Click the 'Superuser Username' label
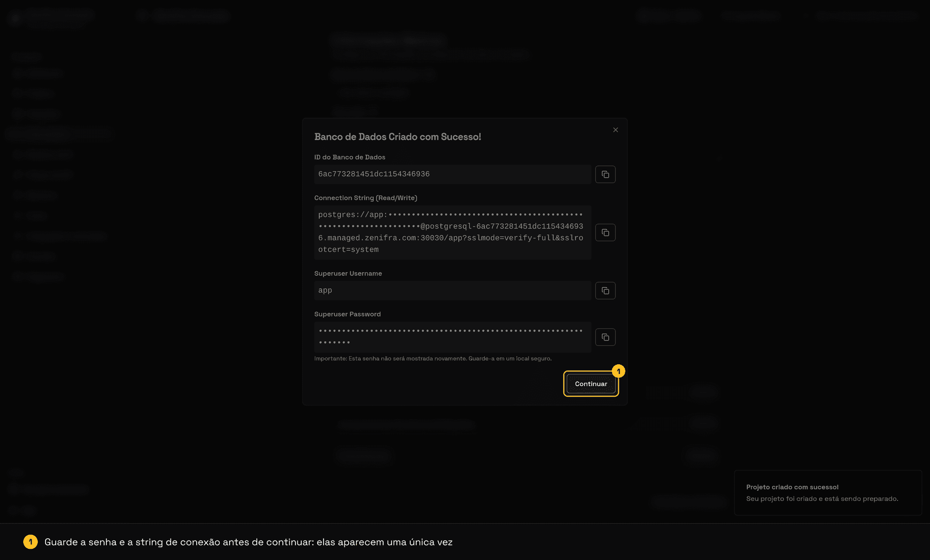The image size is (930, 560). pyautogui.click(x=348, y=273)
